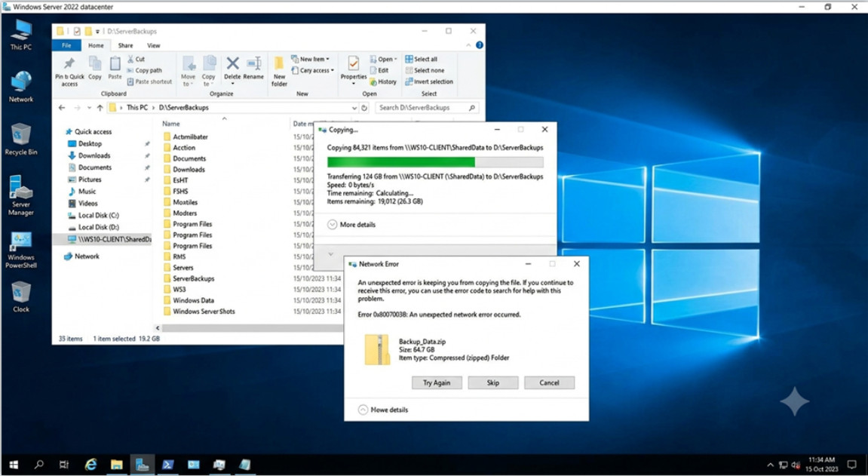Open the notification center icon
Image resolution: width=868 pixels, height=476 pixels.
pyautogui.click(x=851, y=465)
